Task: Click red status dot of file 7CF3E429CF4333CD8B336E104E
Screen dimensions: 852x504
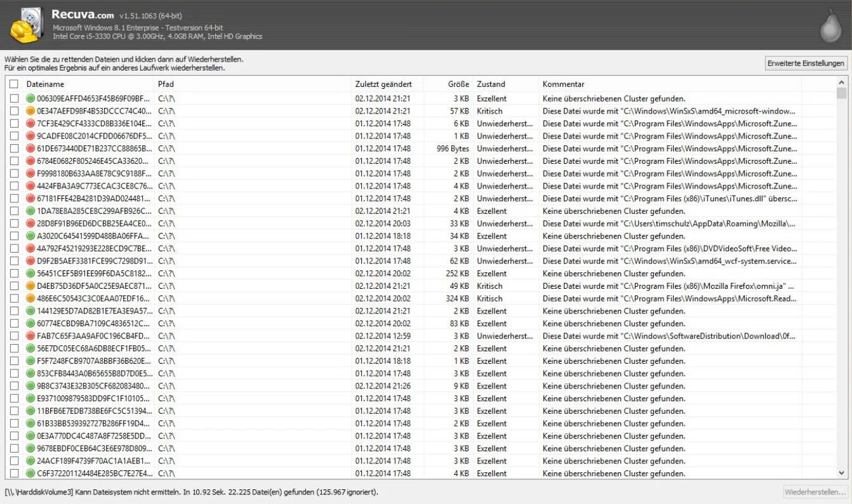Action: click(x=30, y=124)
